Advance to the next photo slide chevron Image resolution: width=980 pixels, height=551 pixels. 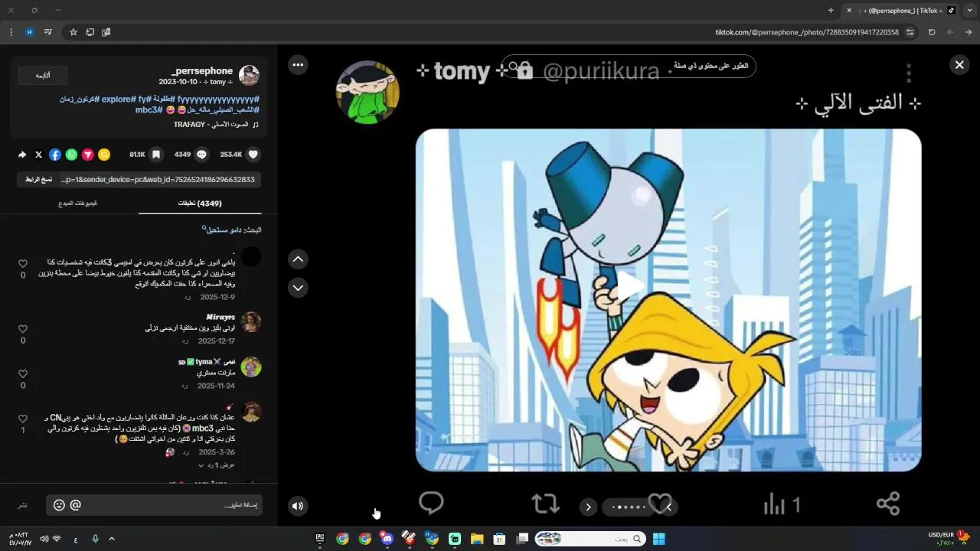pyautogui.click(x=588, y=507)
